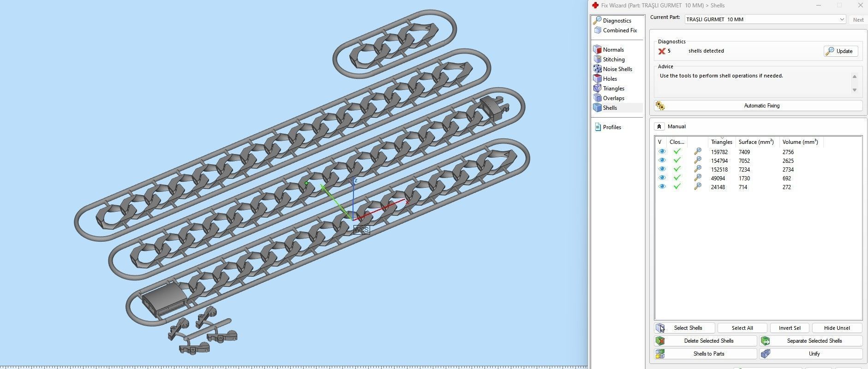Click the Update diagnostics button
Screen dimensions: 868x369
click(x=841, y=51)
